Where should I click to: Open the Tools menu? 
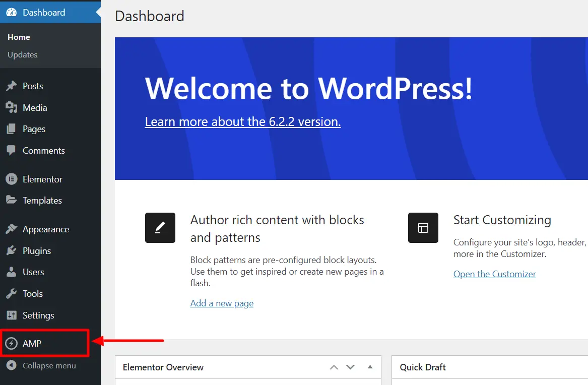pos(50,293)
